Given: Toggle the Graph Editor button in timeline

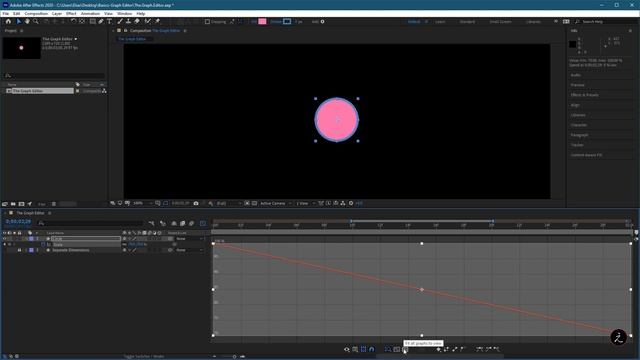Looking at the screenshot, I should click(203, 223).
